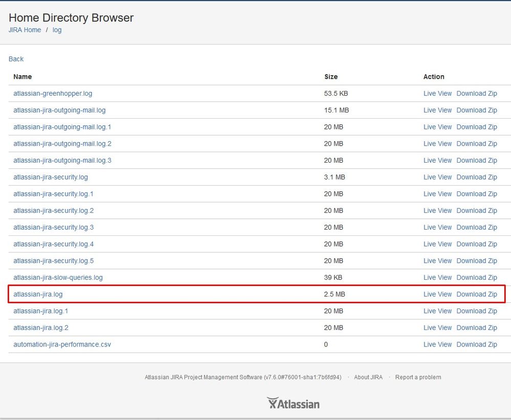Live View atlassian-jira-outgoing-mail.log.2
This screenshot has width=511, height=420.
tap(438, 144)
